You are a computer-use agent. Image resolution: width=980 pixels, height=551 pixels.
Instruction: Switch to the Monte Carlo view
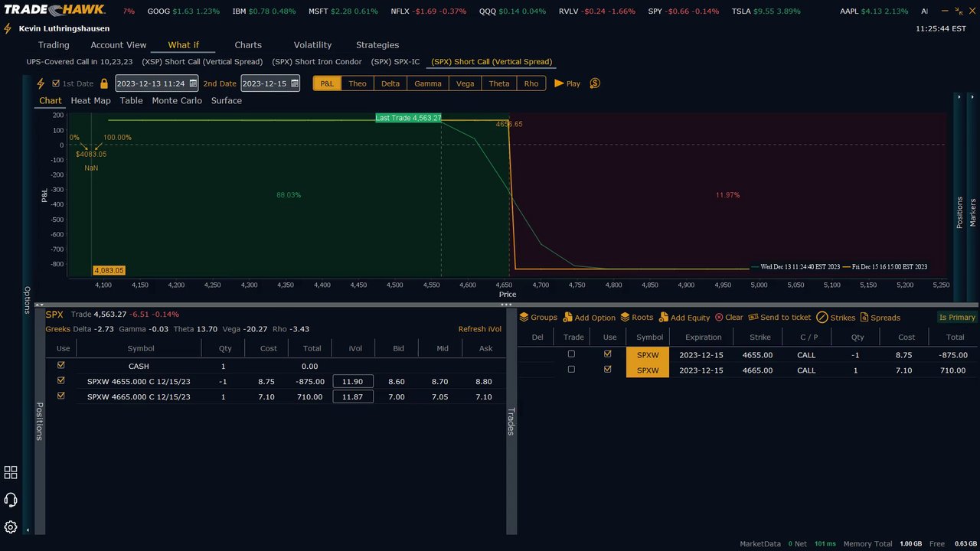(177, 101)
